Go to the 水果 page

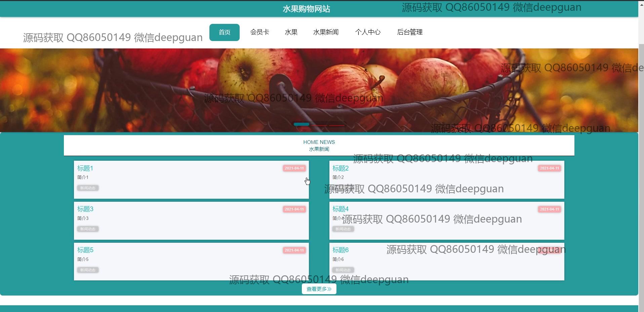pos(291,32)
